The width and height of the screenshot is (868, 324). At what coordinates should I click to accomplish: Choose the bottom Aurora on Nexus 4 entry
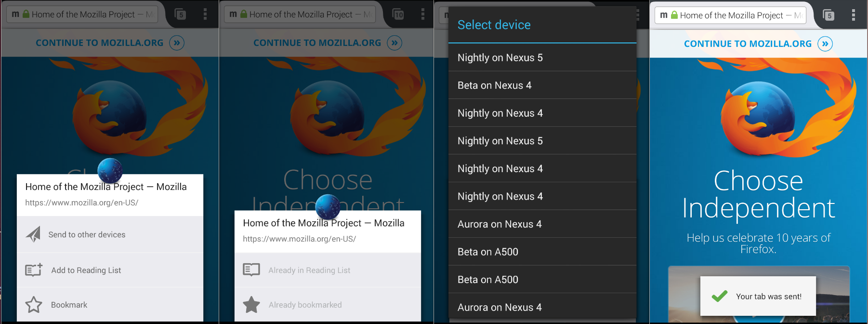500,307
